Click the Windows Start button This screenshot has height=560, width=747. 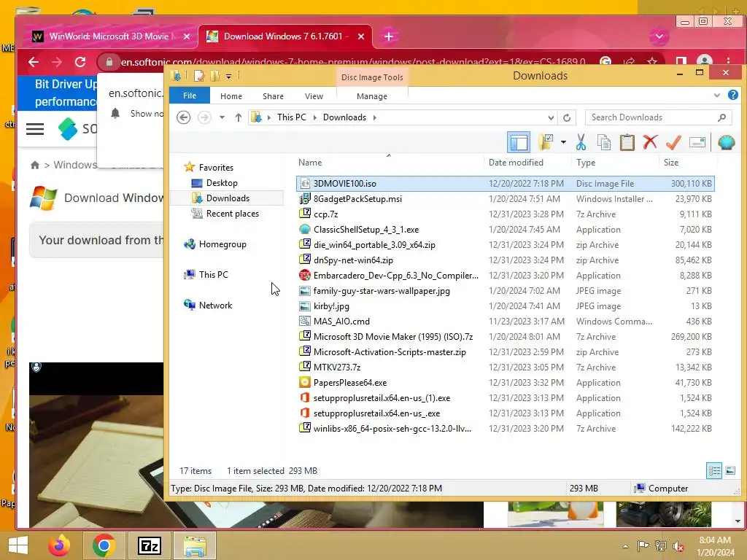pos(18,545)
